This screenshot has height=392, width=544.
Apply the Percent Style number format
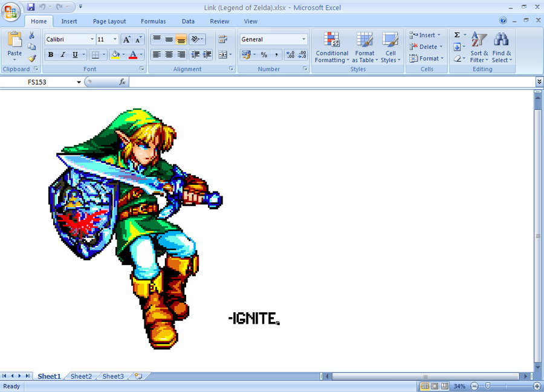pos(262,54)
